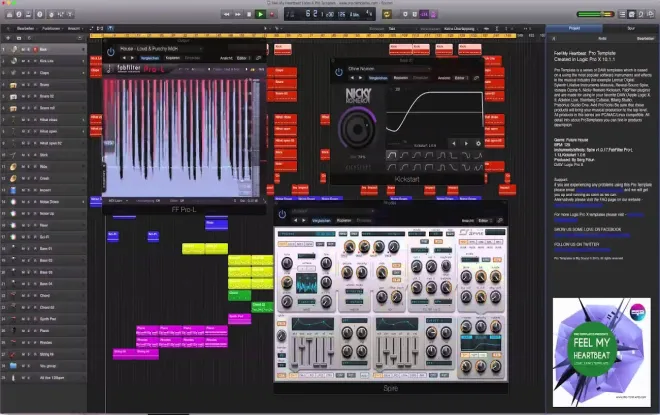Toggle the purple metronome button
This screenshot has height=415, width=660.
tap(434, 14)
